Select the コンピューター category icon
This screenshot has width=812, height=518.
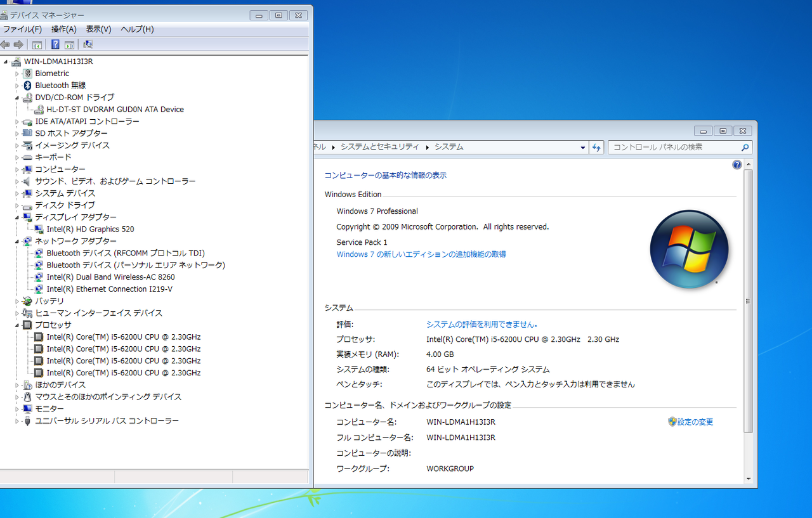click(x=27, y=169)
